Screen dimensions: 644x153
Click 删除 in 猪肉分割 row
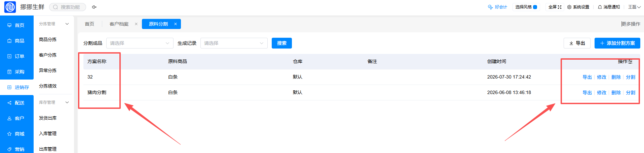(616, 93)
